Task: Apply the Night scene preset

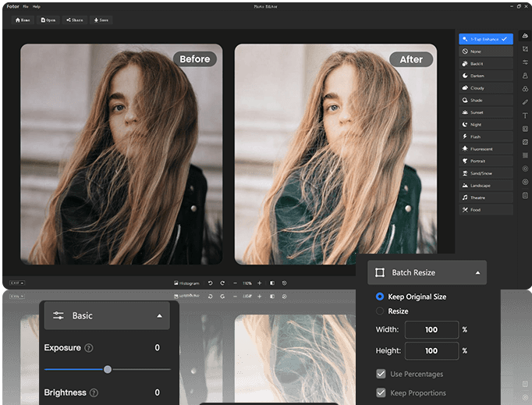Action: pyautogui.click(x=486, y=125)
